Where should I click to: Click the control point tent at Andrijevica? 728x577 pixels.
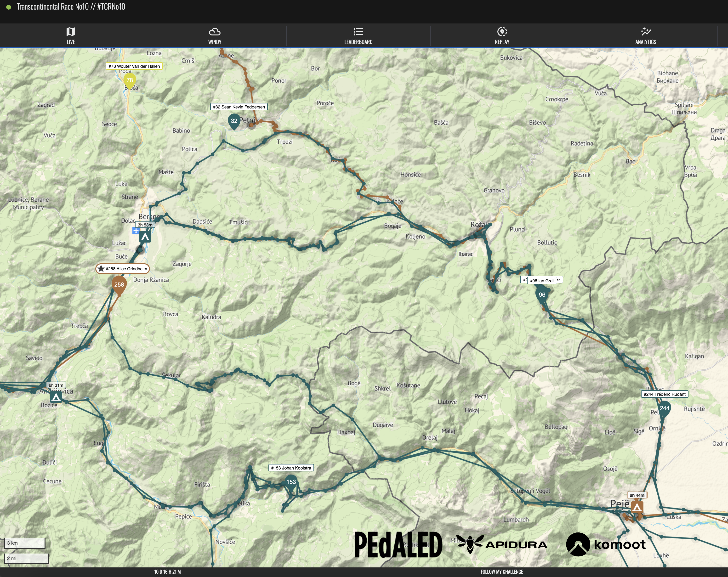(x=56, y=397)
